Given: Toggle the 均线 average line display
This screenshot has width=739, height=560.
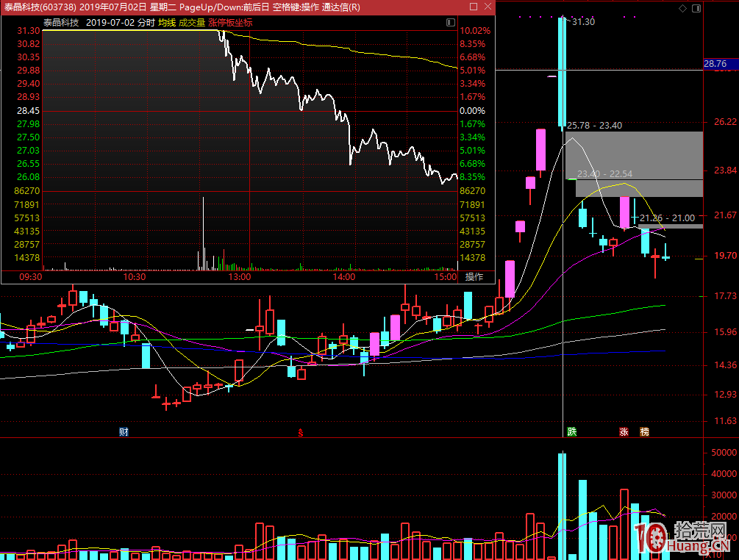Looking at the screenshot, I should click(167, 23).
